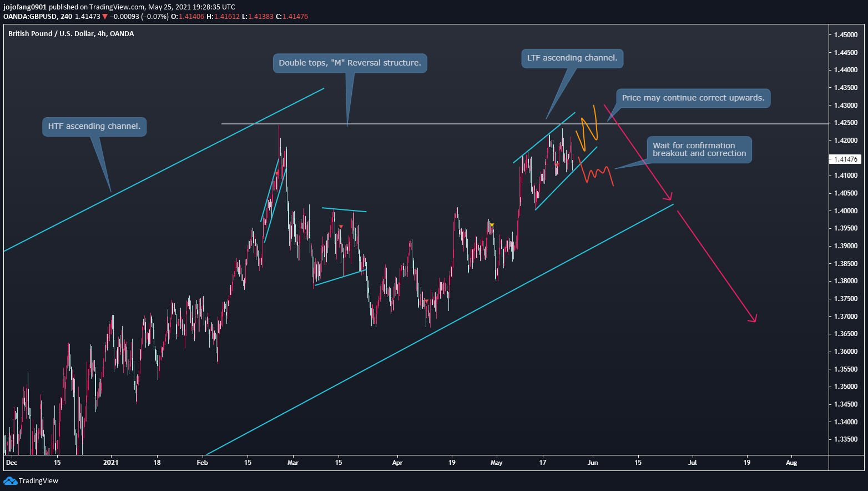Click the open value O:1.41406
Image resolution: width=868 pixels, height=491 pixels.
click(188, 17)
